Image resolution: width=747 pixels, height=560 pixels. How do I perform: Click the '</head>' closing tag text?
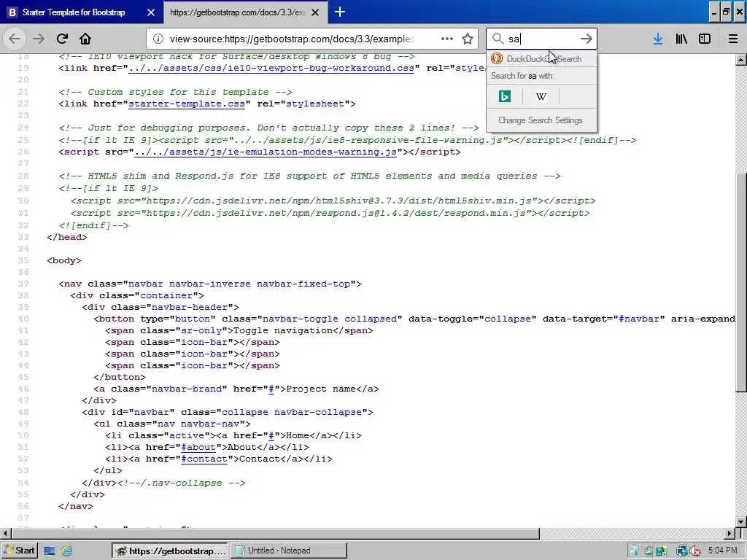click(x=67, y=237)
